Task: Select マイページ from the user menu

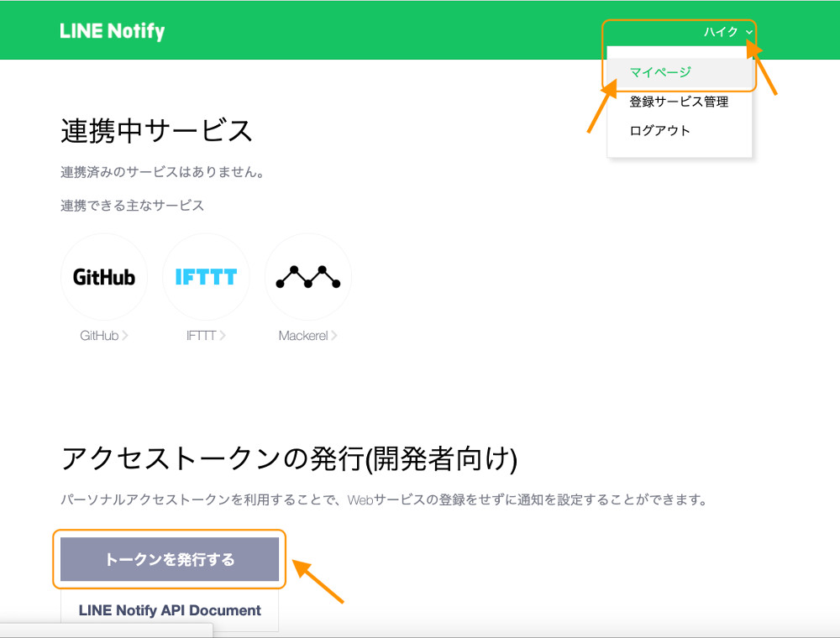Action: tap(660, 73)
